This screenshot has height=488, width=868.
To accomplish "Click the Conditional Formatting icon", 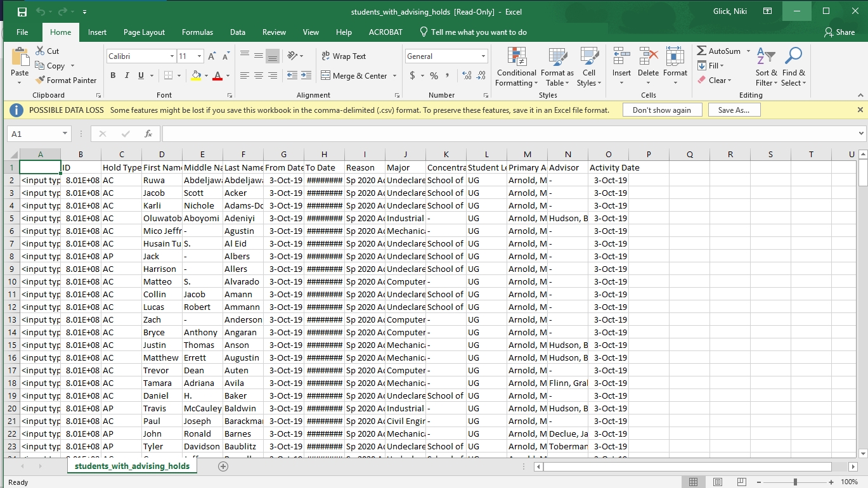I will [516, 57].
